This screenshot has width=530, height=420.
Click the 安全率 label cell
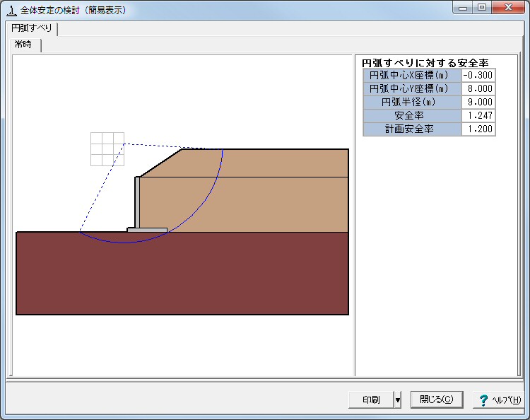[x=412, y=116]
